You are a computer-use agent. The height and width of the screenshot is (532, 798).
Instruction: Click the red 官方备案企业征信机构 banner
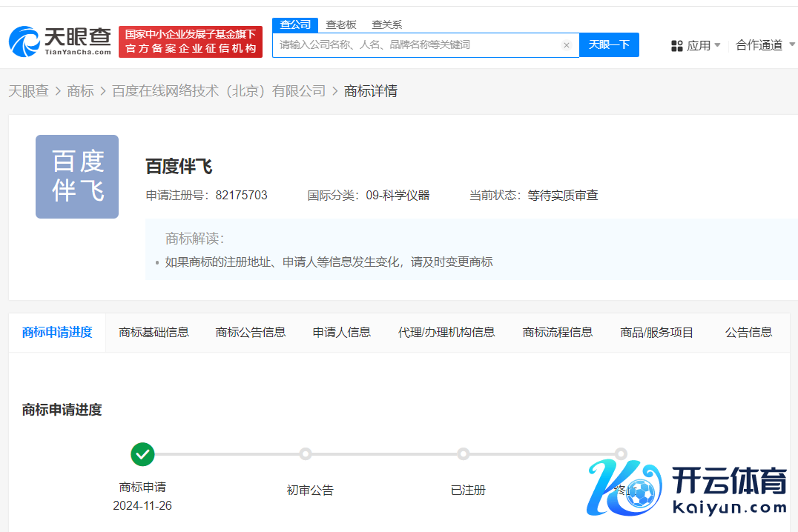coord(191,41)
